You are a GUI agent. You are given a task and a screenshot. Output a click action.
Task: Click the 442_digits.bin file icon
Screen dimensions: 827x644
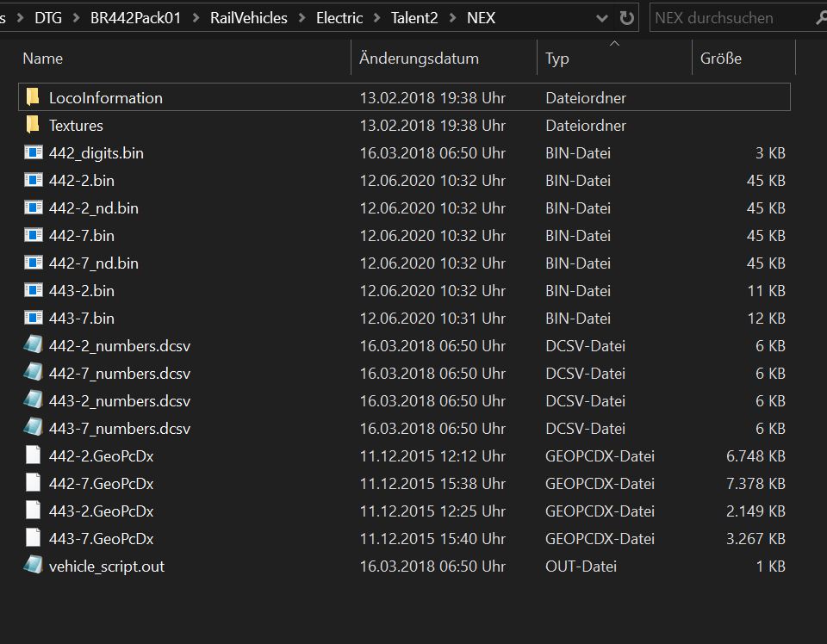click(x=33, y=153)
